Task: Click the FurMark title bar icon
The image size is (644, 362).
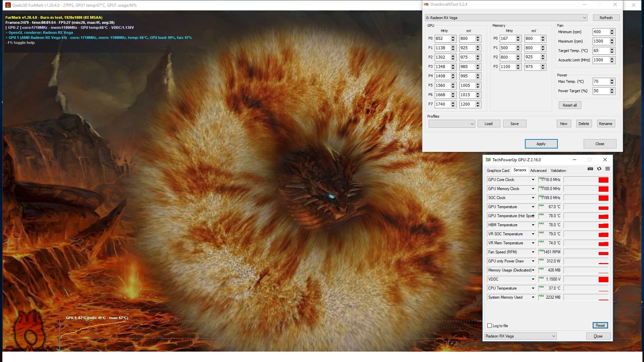Action: click(x=8, y=5)
